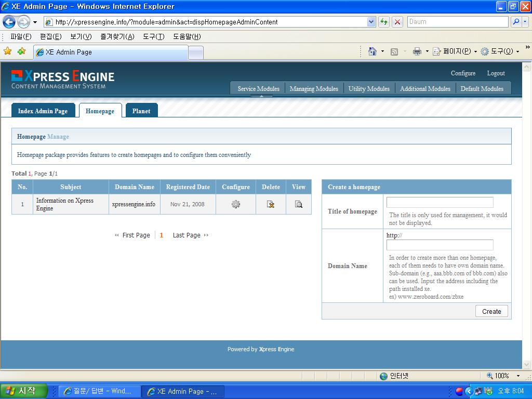Screen dimensions: 532x399
Task: Open Managing Modules navigation item
Action: 314,88
